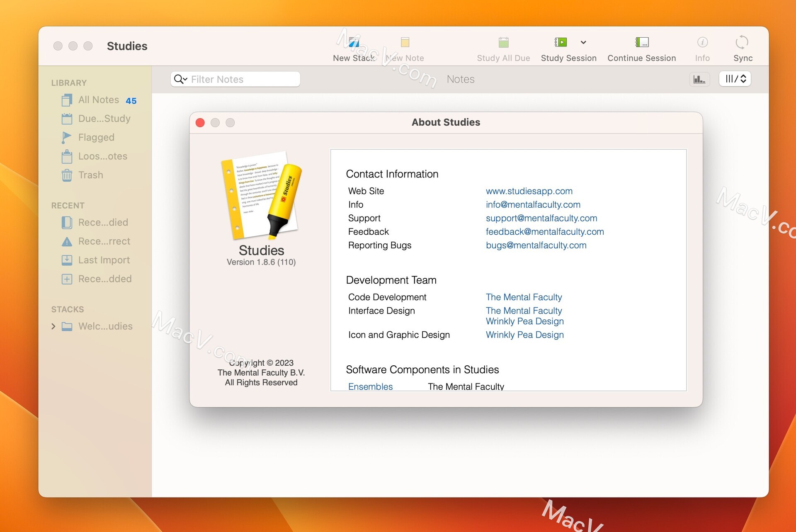Open the view mode popup selector
The width and height of the screenshot is (796, 532).
pyautogui.click(x=735, y=79)
